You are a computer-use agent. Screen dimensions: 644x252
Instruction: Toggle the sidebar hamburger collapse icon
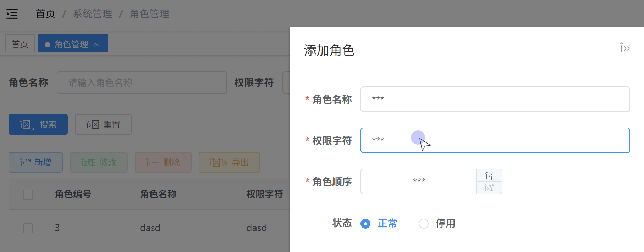12,14
